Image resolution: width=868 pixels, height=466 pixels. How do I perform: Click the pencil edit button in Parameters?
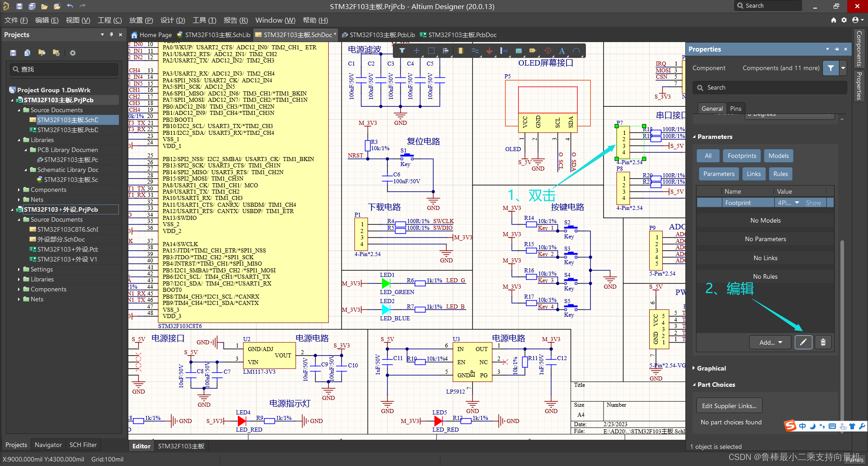[x=803, y=342]
